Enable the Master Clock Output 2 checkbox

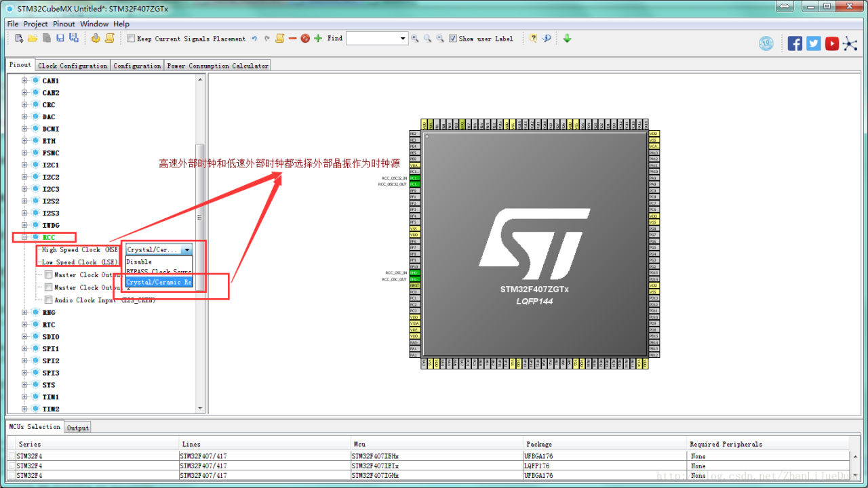tap(49, 287)
